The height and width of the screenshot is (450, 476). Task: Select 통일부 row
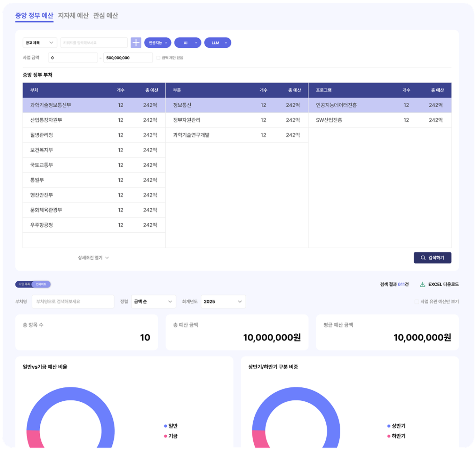(x=94, y=180)
